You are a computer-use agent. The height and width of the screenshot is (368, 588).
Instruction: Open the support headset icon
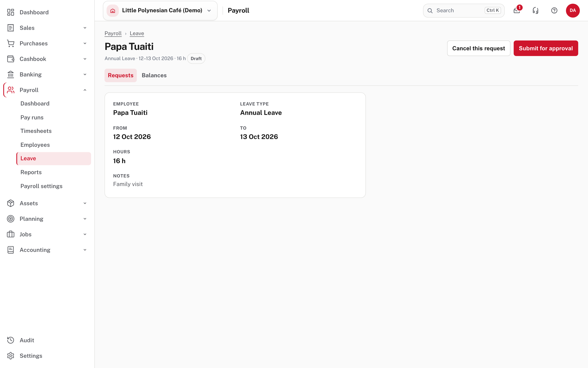(536, 10)
